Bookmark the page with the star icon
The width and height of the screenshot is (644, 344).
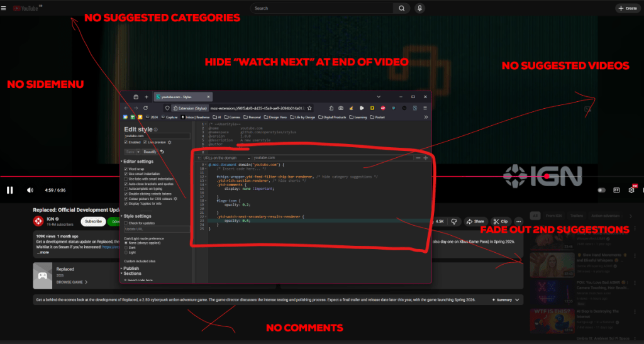[x=309, y=108]
